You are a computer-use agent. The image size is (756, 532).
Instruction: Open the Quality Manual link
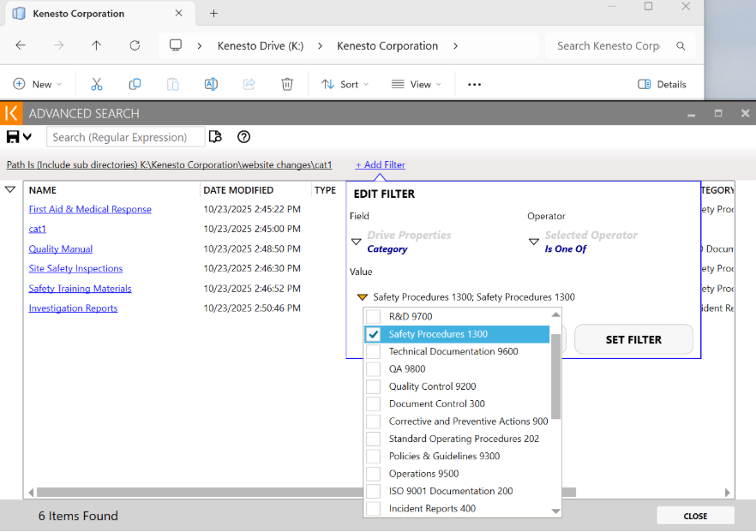click(60, 248)
